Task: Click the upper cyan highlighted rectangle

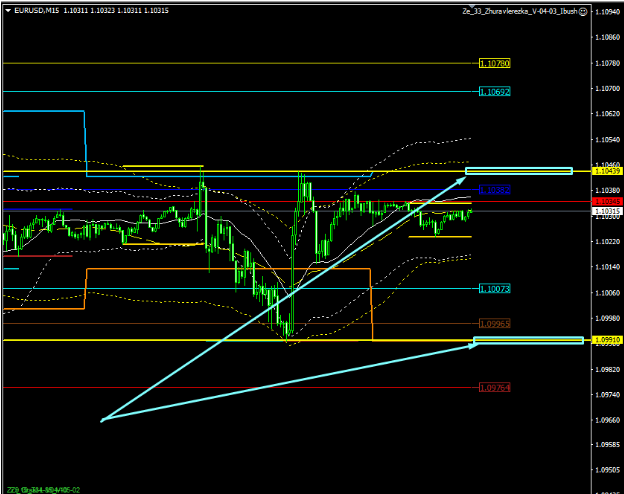Action: pos(519,171)
